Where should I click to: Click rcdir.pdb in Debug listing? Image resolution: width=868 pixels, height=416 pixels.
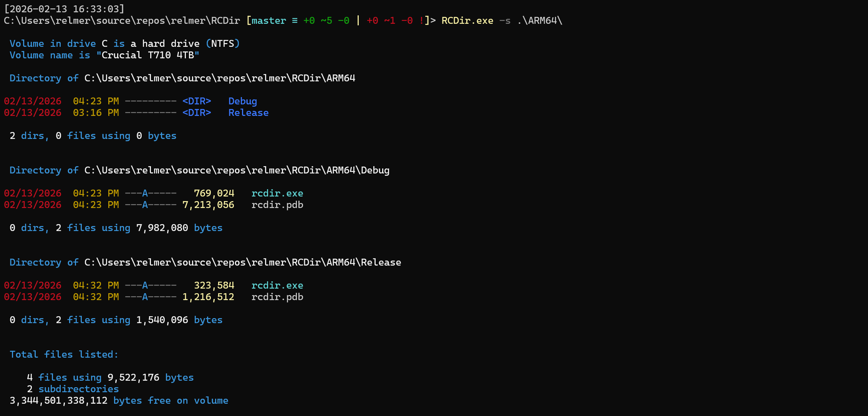277,205
